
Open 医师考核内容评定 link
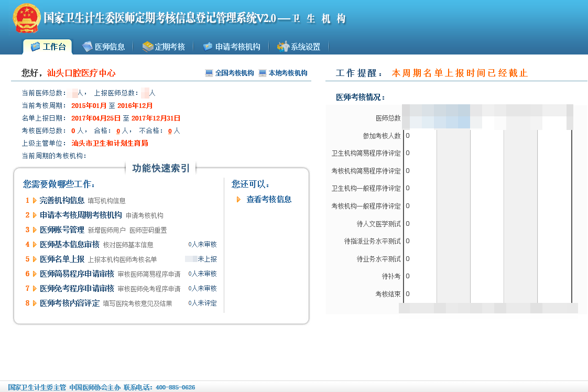(69, 303)
